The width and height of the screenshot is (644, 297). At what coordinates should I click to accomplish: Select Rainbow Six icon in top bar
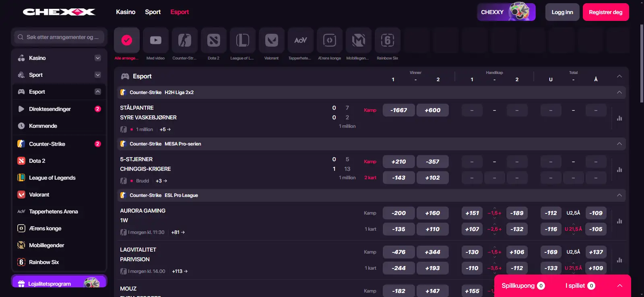coord(388,40)
